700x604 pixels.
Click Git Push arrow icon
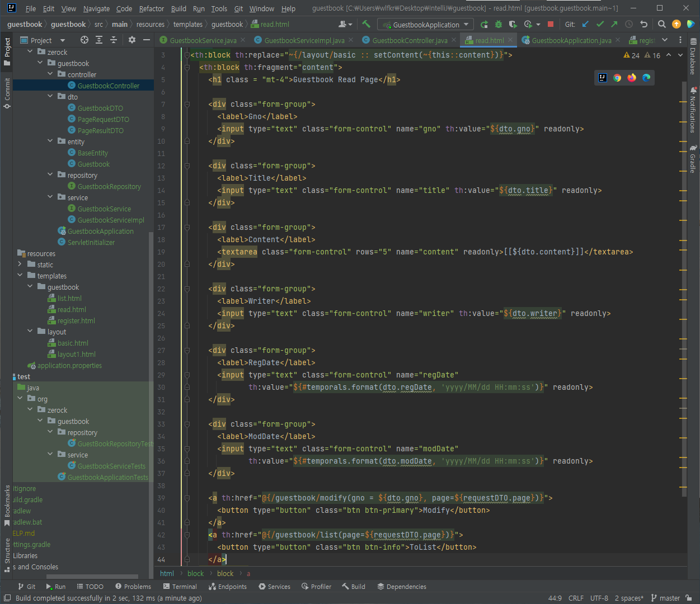pos(614,24)
